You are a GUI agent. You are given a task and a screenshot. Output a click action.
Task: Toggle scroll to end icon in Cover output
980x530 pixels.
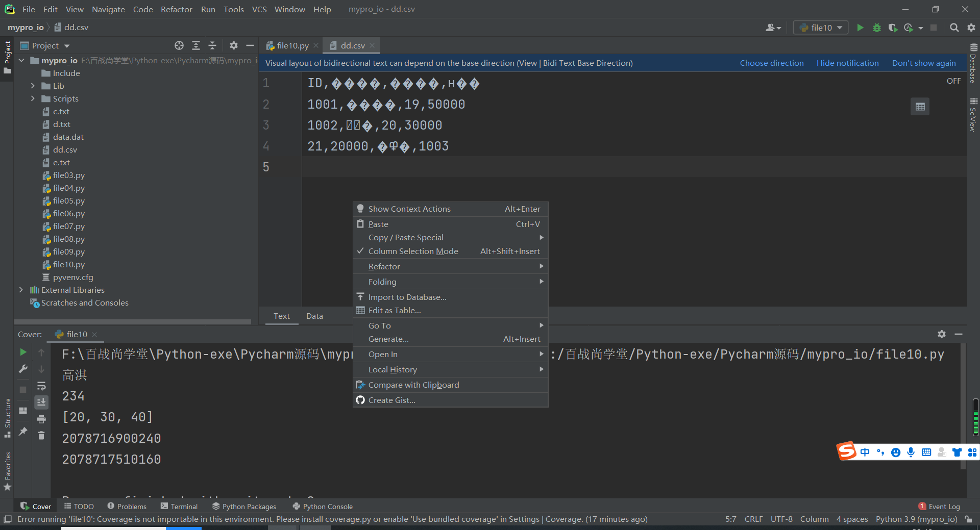click(x=41, y=402)
